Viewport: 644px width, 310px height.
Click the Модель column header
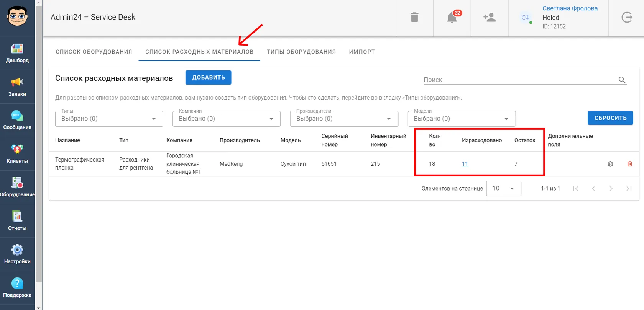point(291,140)
